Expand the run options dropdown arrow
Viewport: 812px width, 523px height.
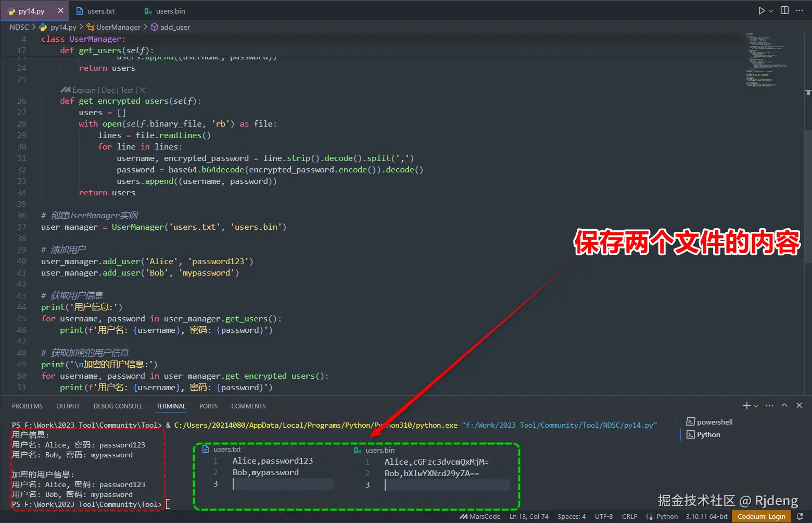(x=771, y=10)
